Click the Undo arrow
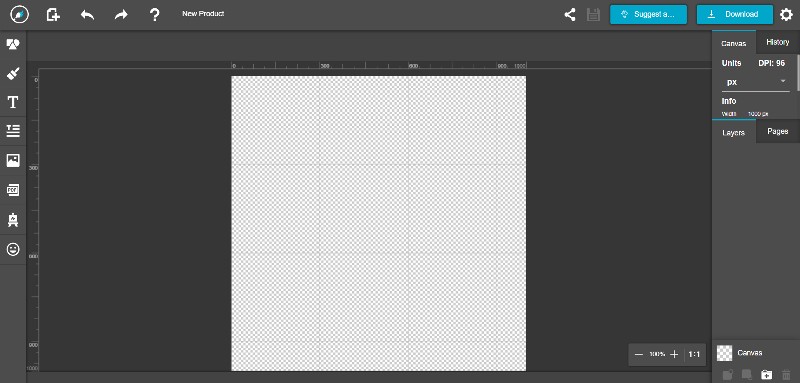Viewport: 800px width, 383px height. pos(87,15)
